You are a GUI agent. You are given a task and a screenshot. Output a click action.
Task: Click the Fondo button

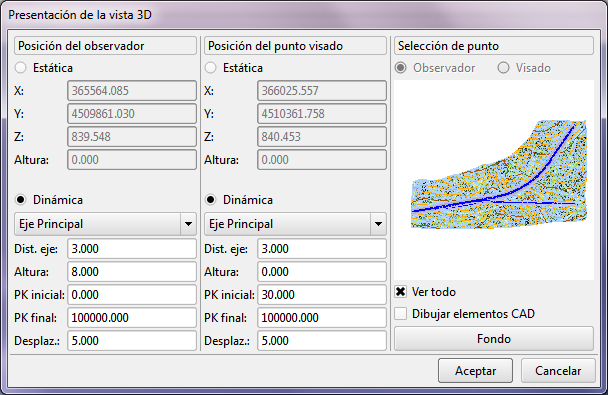point(494,339)
